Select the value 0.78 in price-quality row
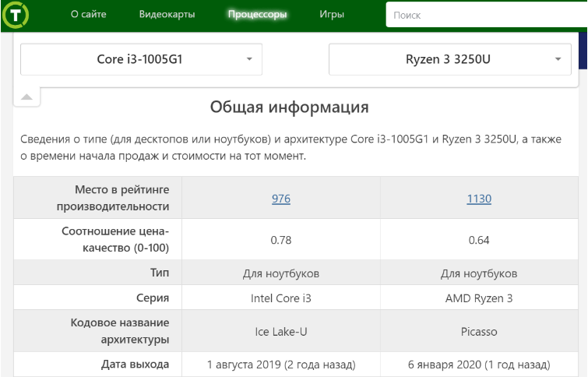This screenshot has height=377, width=588. tap(281, 240)
